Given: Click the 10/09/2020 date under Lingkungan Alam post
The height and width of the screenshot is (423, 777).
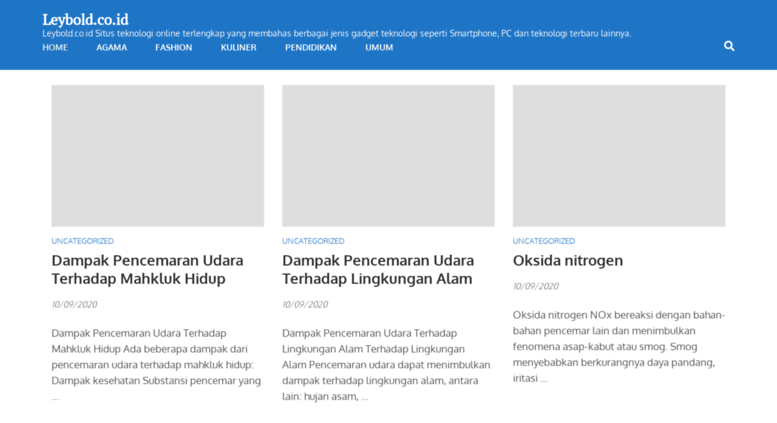Looking at the screenshot, I should pos(305,304).
